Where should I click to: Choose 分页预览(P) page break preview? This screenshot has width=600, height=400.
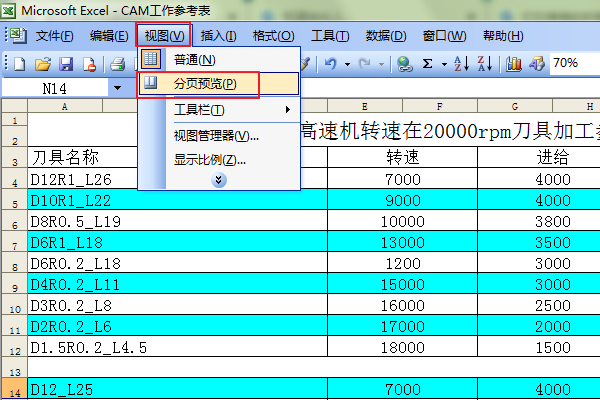[219, 83]
